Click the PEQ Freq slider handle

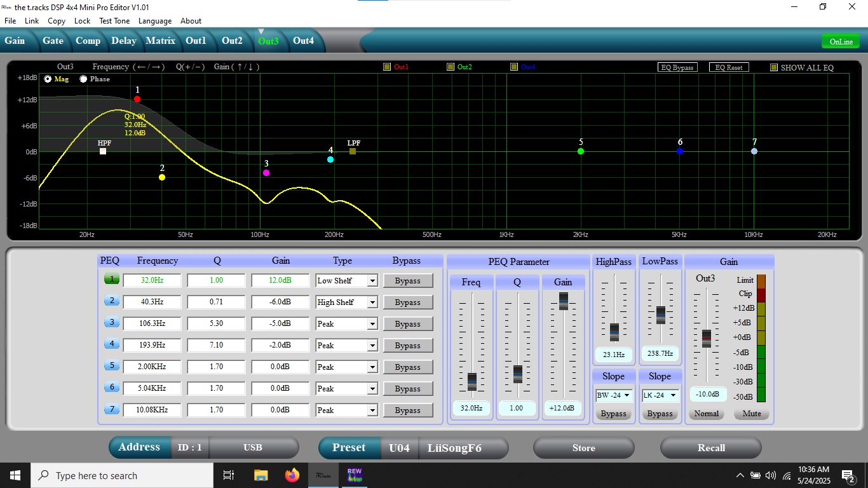point(471,382)
